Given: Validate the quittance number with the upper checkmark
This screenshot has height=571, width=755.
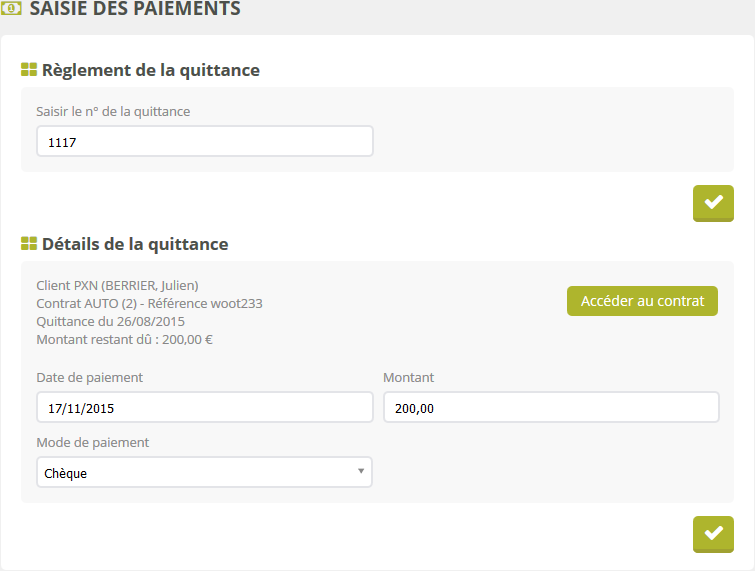Looking at the screenshot, I should click(713, 203).
